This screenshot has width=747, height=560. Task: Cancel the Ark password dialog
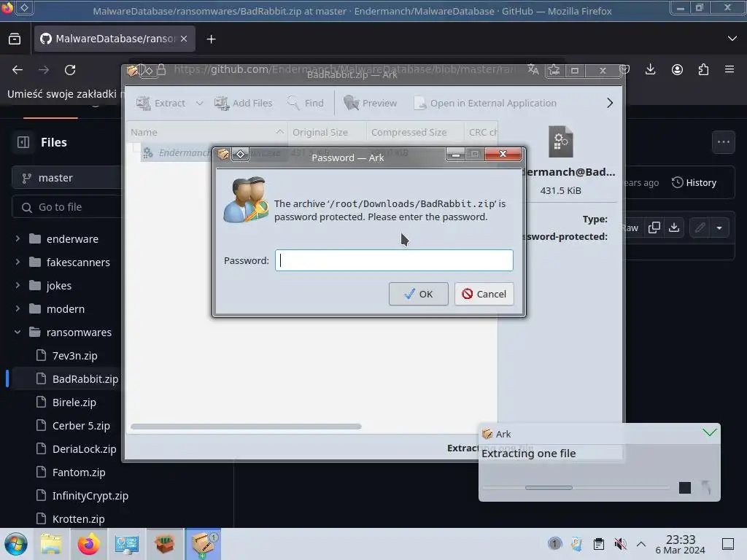point(484,294)
